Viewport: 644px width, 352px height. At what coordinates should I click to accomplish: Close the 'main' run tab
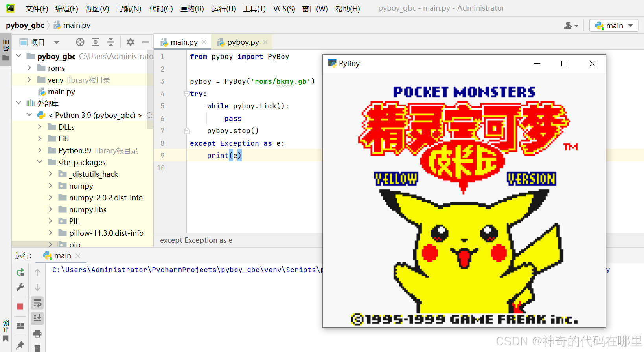pos(78,256)
